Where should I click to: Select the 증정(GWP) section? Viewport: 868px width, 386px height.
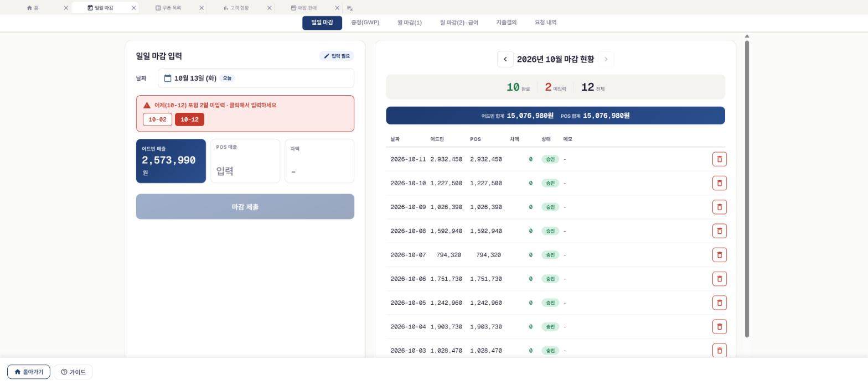pos(365,23)
